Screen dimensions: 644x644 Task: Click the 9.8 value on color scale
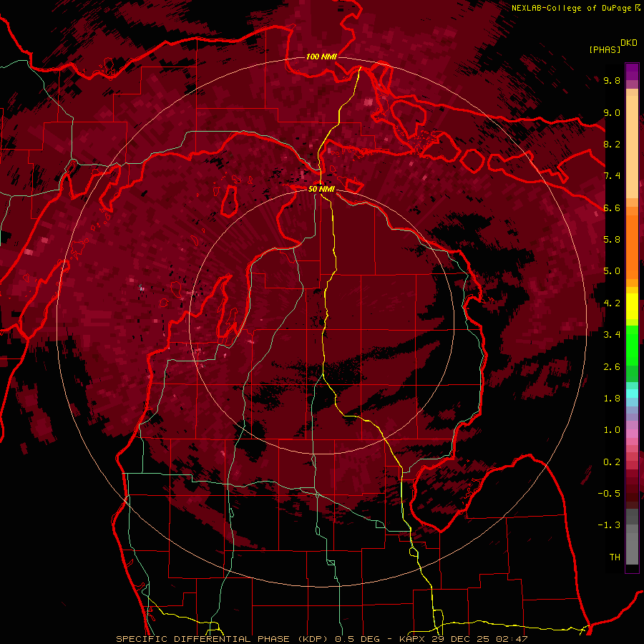[612, 80]
